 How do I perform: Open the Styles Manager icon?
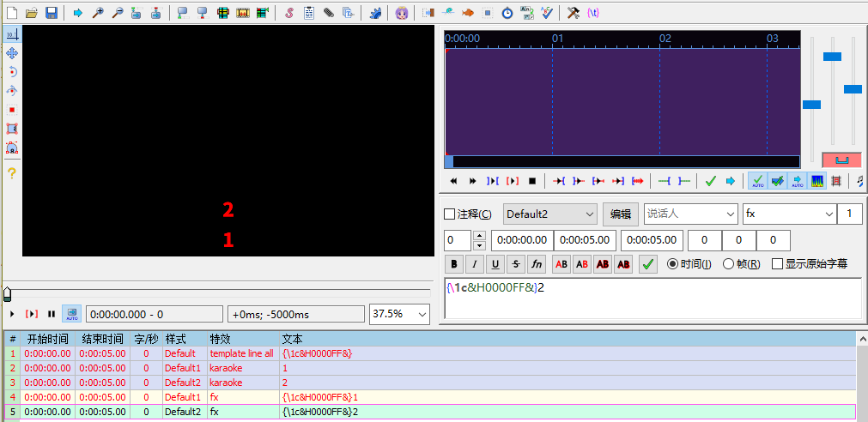coord(288,13)
